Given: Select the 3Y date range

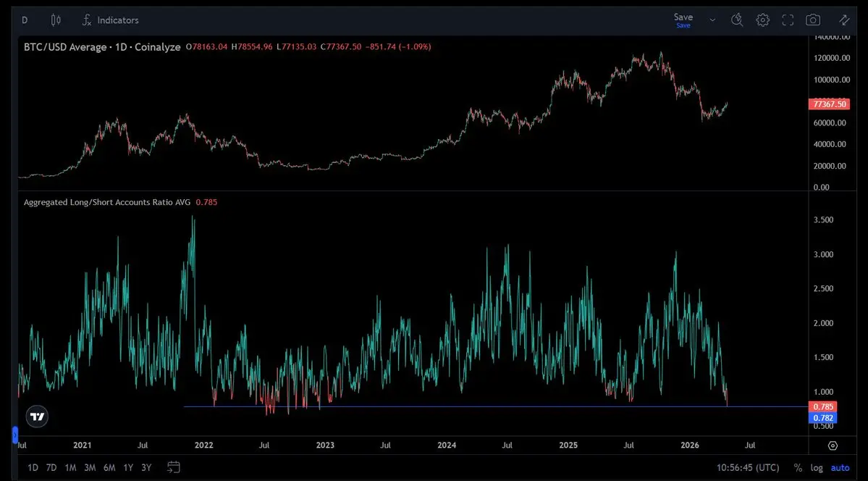Looking at the screenshot, I should pyautogui.click(x=146, y=468).
